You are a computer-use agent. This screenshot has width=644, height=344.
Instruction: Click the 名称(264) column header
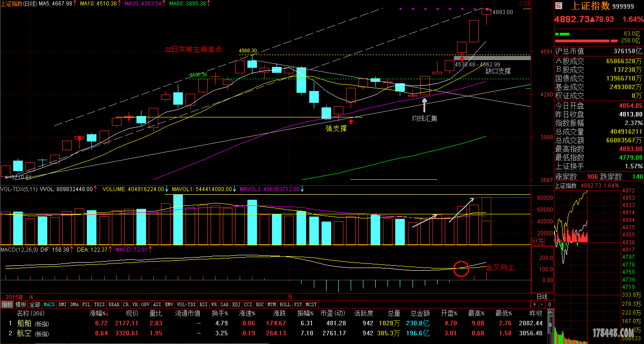[x=30, y=314]
